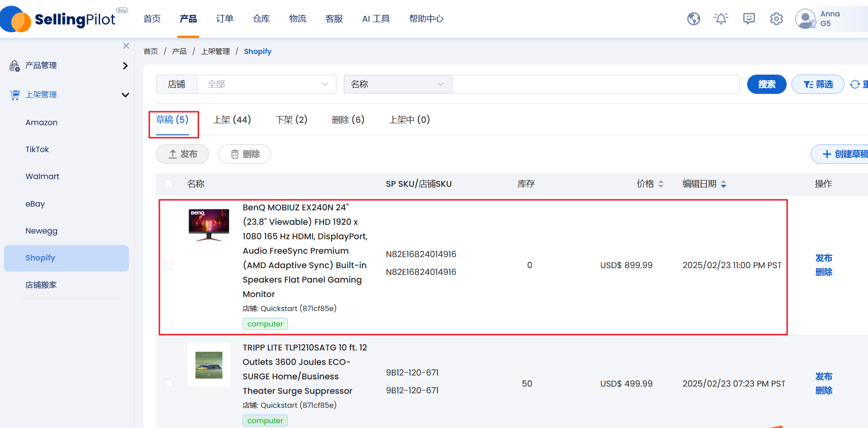Switch to 删除 (6) tab

coord(348,119)
